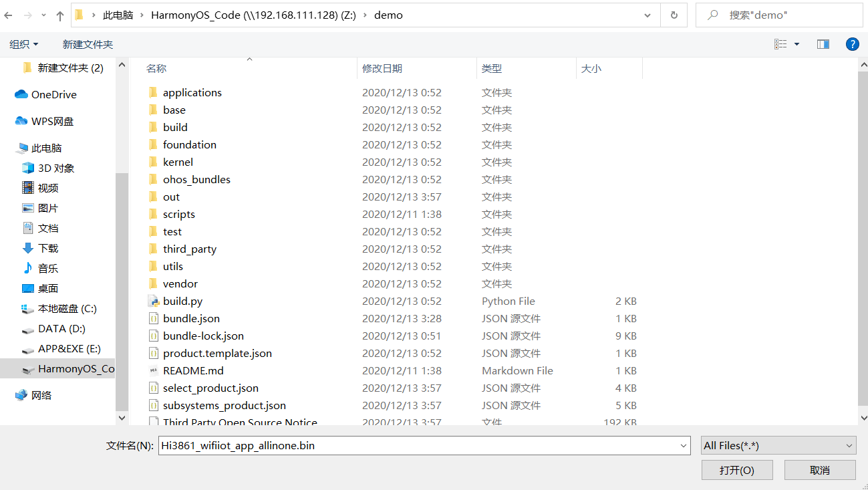Open the applications folder
This screenshot has height=490, width=868.
coord(192,93)
